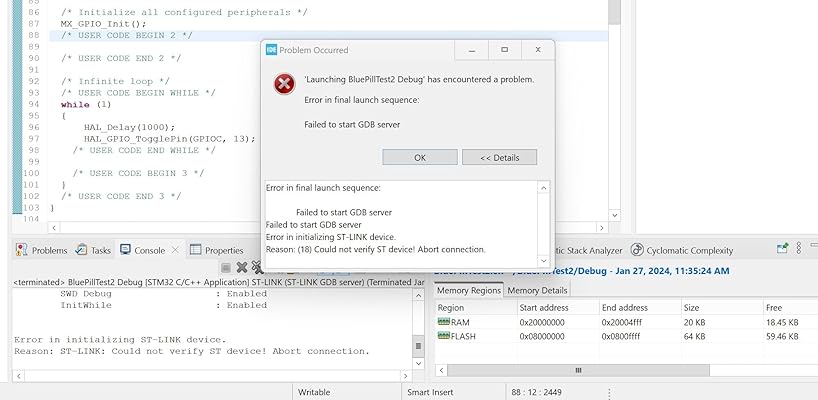Screen dimensions: 818x400
Task: Click the 20 KB size cell
Action: click(x=694, y=322)
